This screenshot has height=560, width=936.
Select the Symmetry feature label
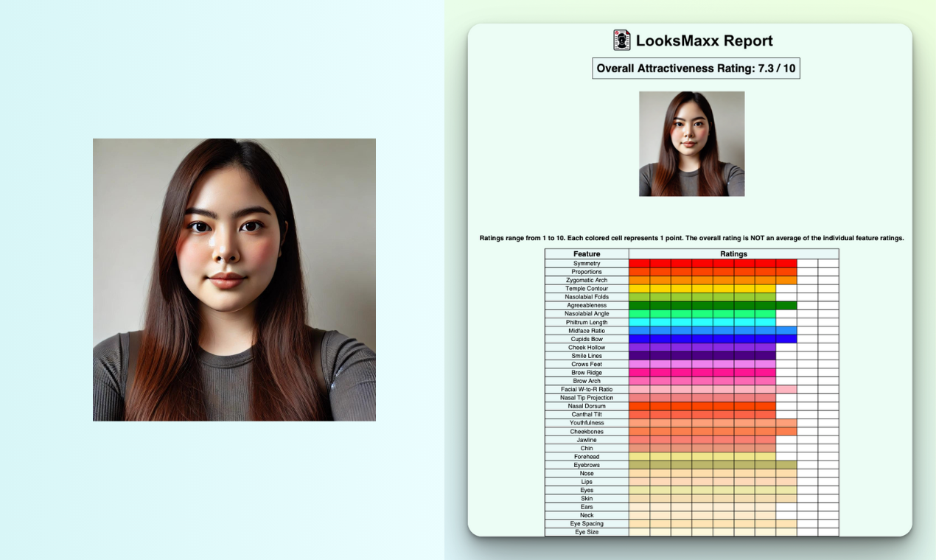coord(587,263)
